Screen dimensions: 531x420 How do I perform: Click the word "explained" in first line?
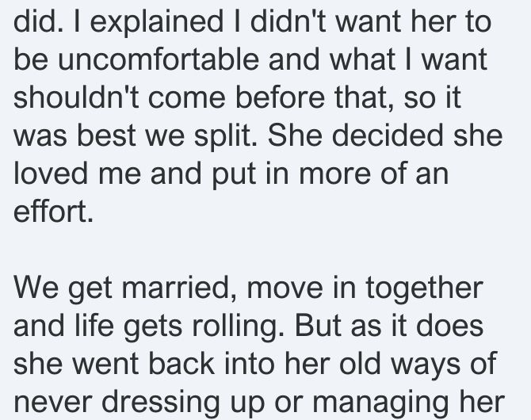click(156, 22)
